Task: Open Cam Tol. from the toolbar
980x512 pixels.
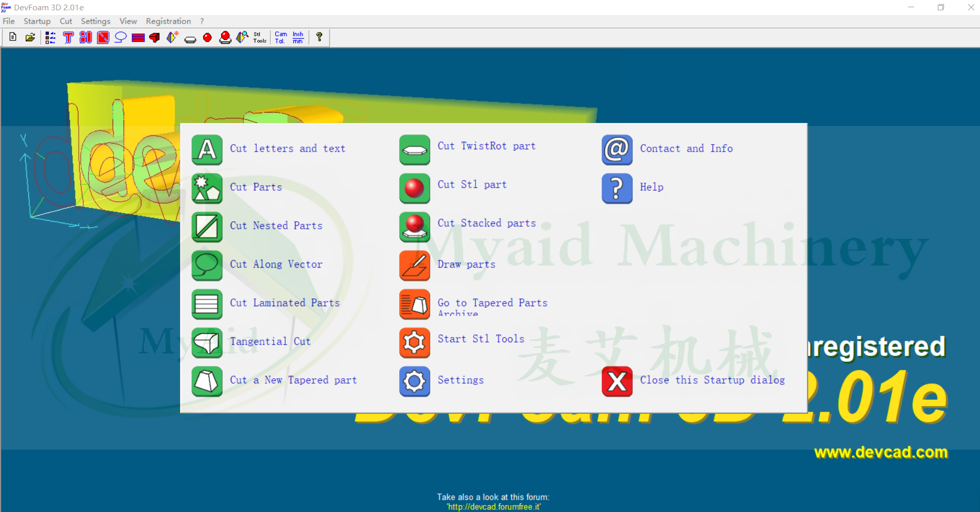Action: tap(280, 37)
